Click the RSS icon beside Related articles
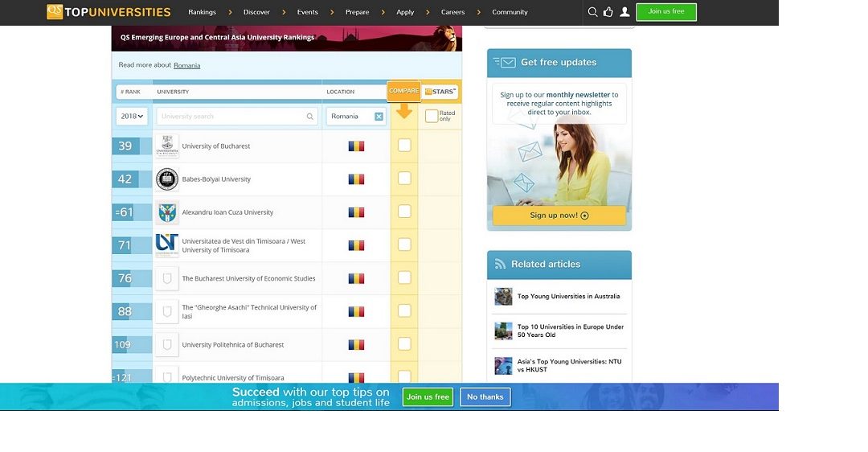The height and width of the screenshot is (452, 868). [x=501, y=265]
